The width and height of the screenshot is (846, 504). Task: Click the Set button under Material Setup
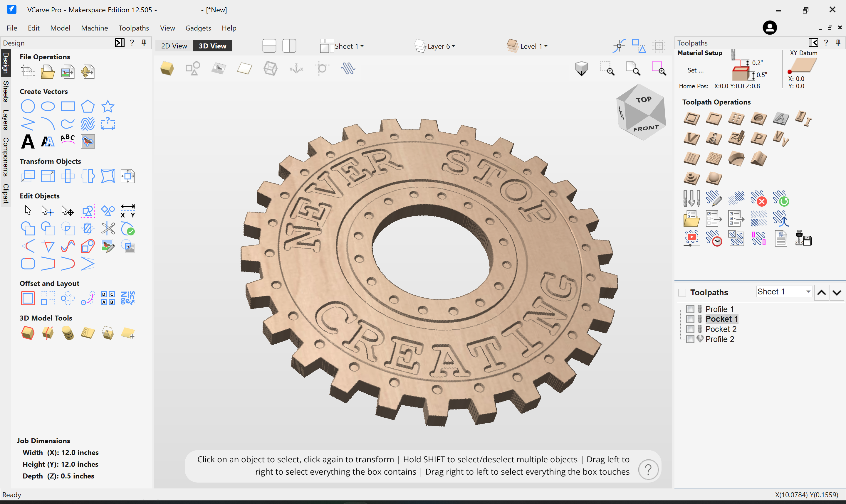(695, 70)
